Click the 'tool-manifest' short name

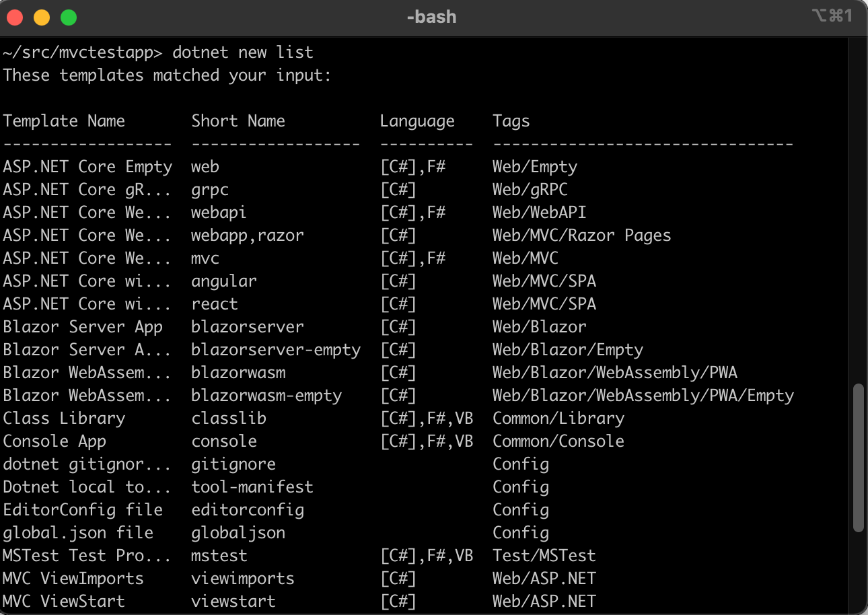tap(252, 487)
